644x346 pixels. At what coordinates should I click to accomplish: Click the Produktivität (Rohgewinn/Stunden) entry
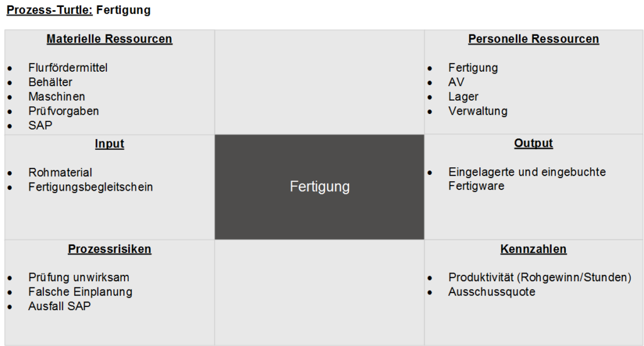540,277
